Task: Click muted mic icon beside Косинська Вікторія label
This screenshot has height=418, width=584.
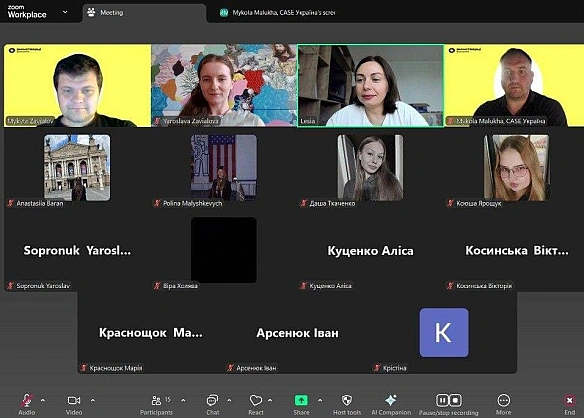Action: pos(450,286)
